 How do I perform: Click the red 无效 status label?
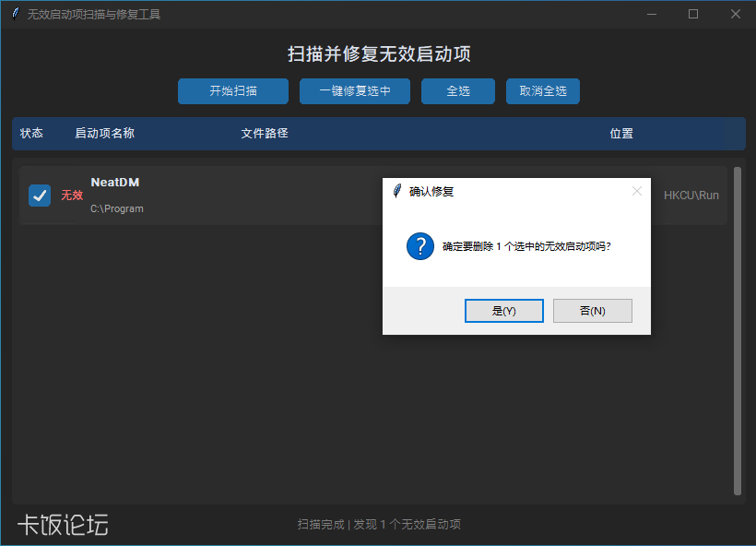click(x=72, y=196)
